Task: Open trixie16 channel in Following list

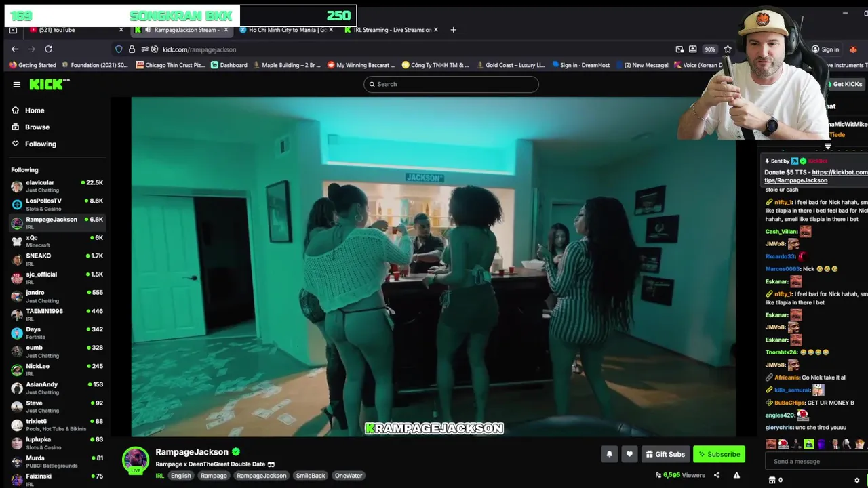Action: (x=57, y=424)
